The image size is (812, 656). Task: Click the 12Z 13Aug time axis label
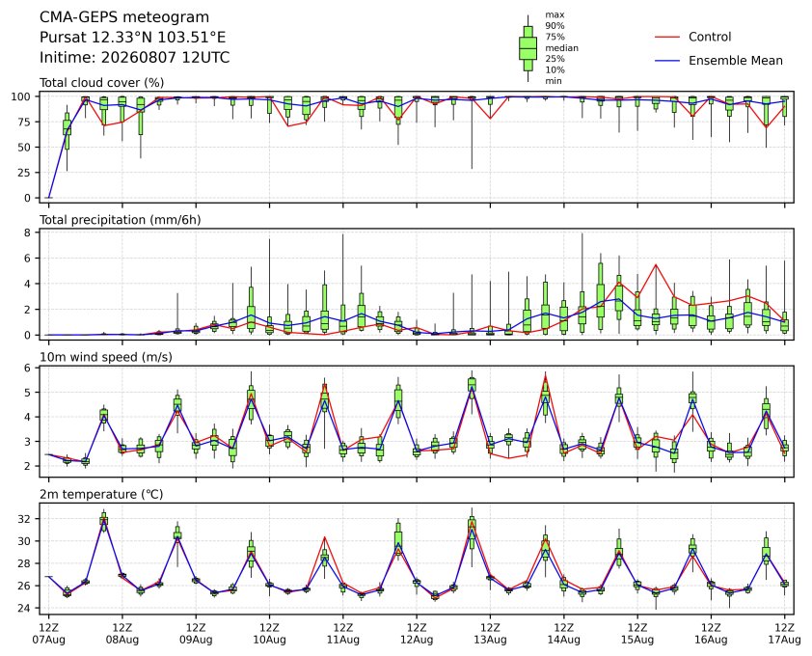(x=490, y=634)
